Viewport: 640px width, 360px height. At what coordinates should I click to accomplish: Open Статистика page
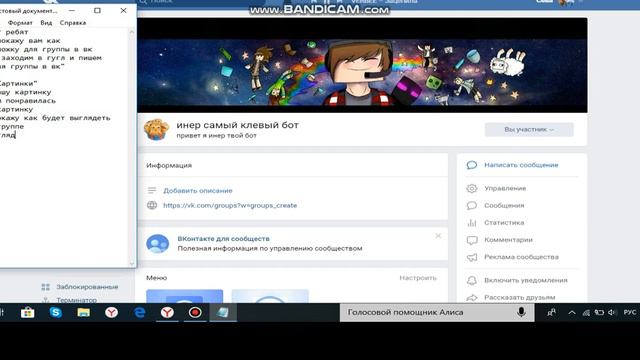pyautogui.click(x=504, y=222)
